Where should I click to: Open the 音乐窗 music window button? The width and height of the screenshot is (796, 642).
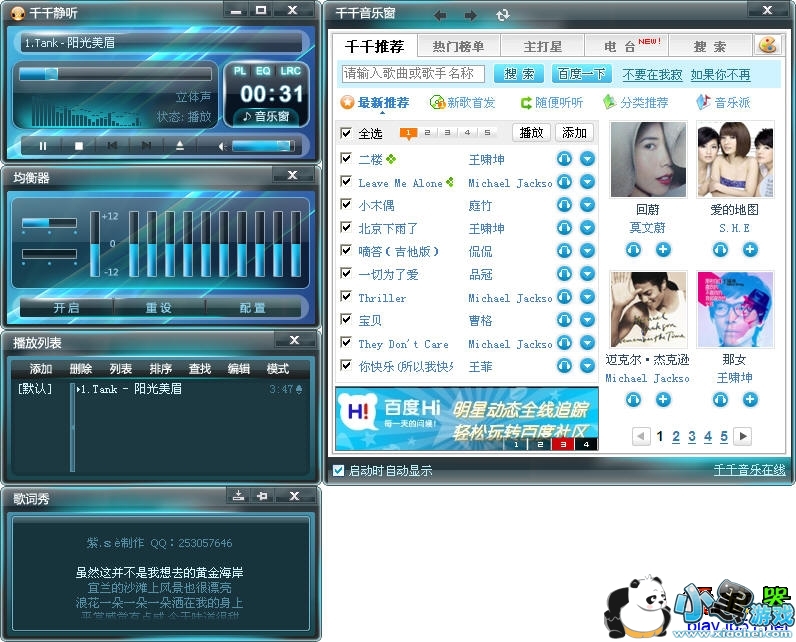(266, 116)
